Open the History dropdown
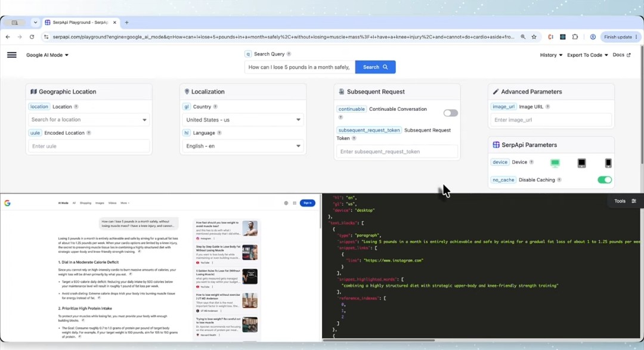Image resolution: width=644 pixels, height=350 pixels. coord(551,55)
